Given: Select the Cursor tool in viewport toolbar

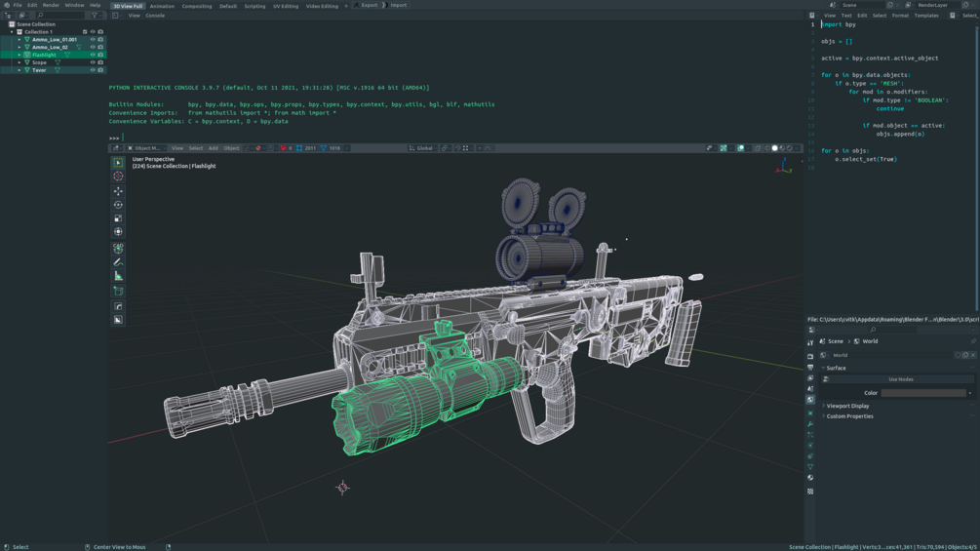Looking at the screenshot, I should 118,177.
